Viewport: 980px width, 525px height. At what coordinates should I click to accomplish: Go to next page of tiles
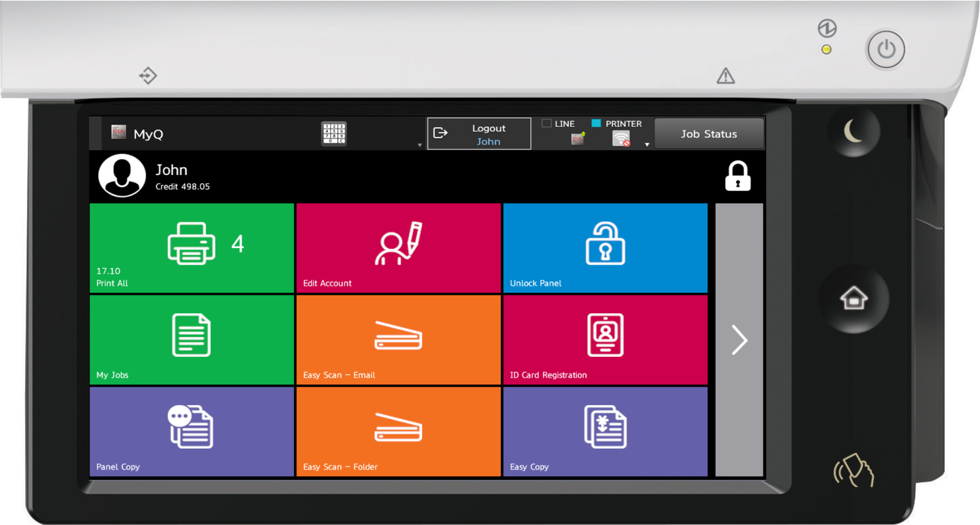(x=739, y=340)
